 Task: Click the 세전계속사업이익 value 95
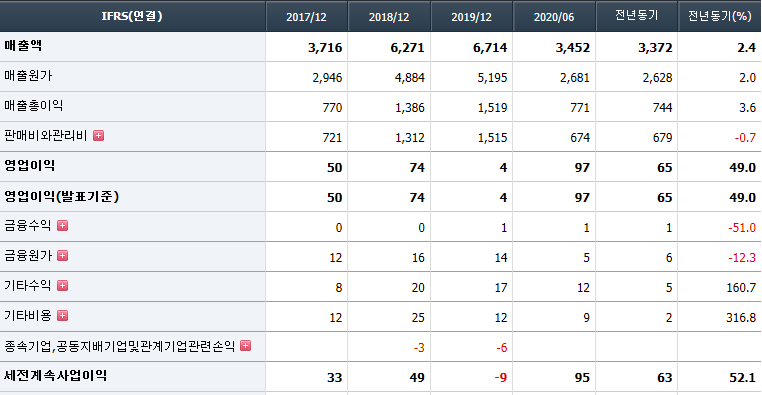point(582,378)
